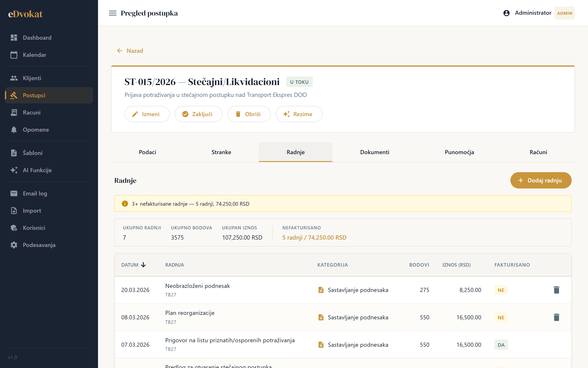Image resolution: width=588 pixels, height=368 pixels.
Task: Open Import in the sidebar
Action: 49,211
